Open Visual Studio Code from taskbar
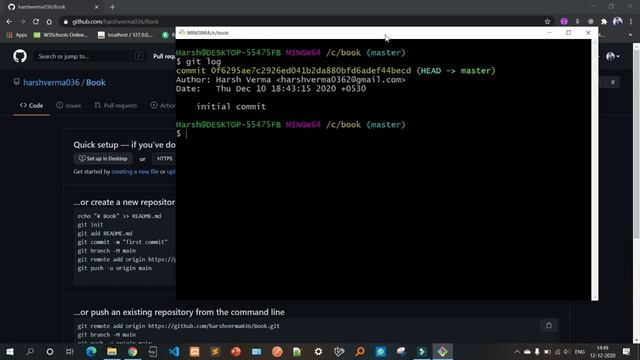 click(x=174, y=351)
